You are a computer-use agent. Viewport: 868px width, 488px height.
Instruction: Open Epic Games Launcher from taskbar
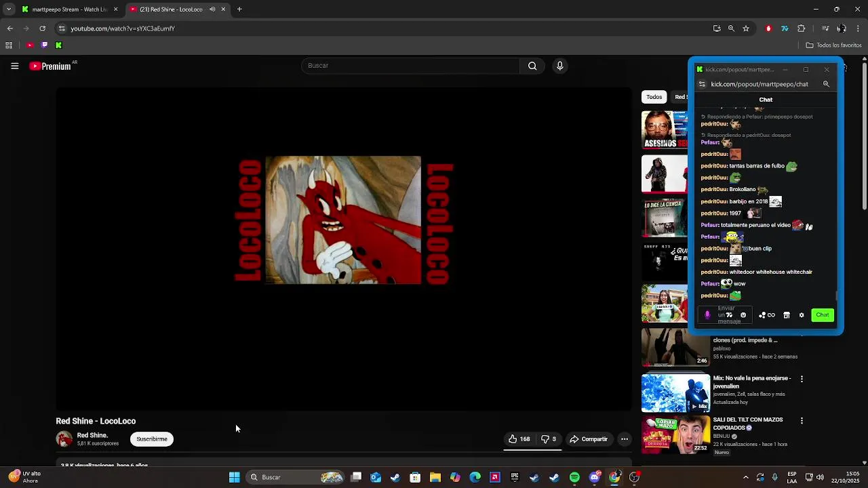(x=515, y=477)
